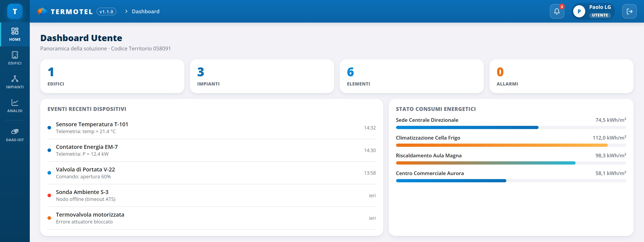Image resolution: width=644 pixels, height=242 pixels.
Task: Click the 74,5 kWh/m² value
Action: coord(611,120)
